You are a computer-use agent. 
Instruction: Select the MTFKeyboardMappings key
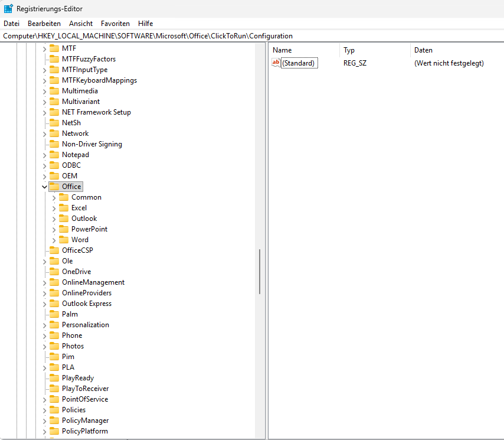coord(99,80)
